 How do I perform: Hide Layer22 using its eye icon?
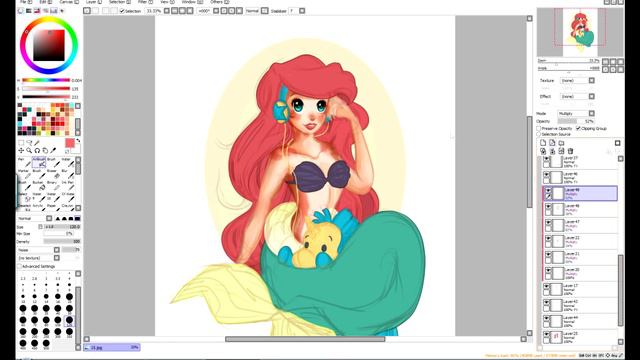(x=548, y=239)
